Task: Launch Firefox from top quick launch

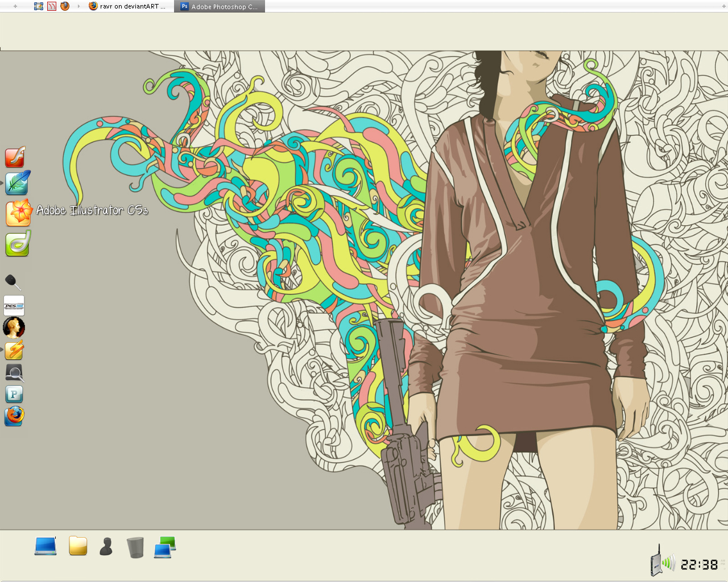Action: 65,6
